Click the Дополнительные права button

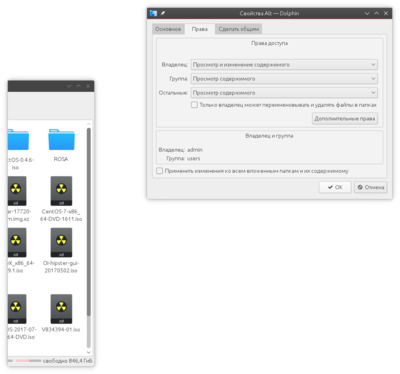coord(345,118)
